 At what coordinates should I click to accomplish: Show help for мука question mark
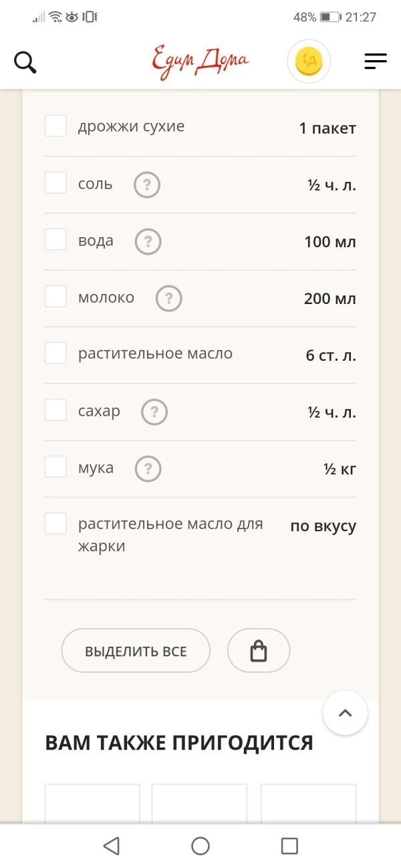tap(148, 469)
